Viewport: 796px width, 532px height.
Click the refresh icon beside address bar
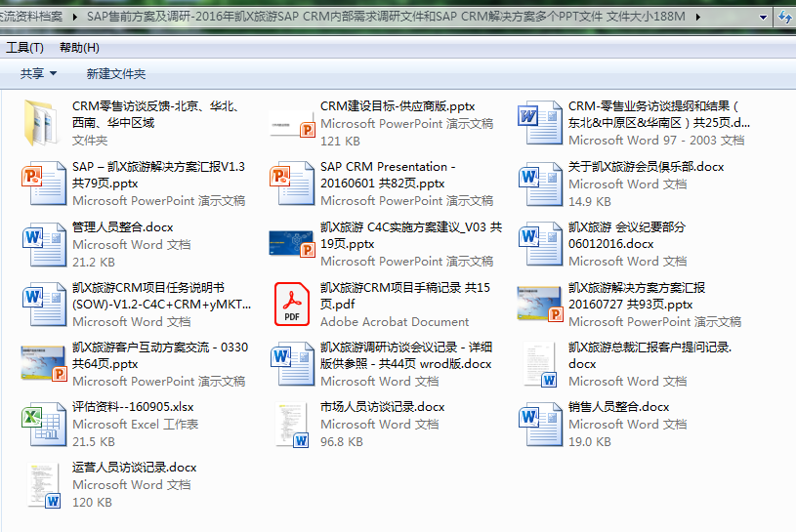[784, 18]
